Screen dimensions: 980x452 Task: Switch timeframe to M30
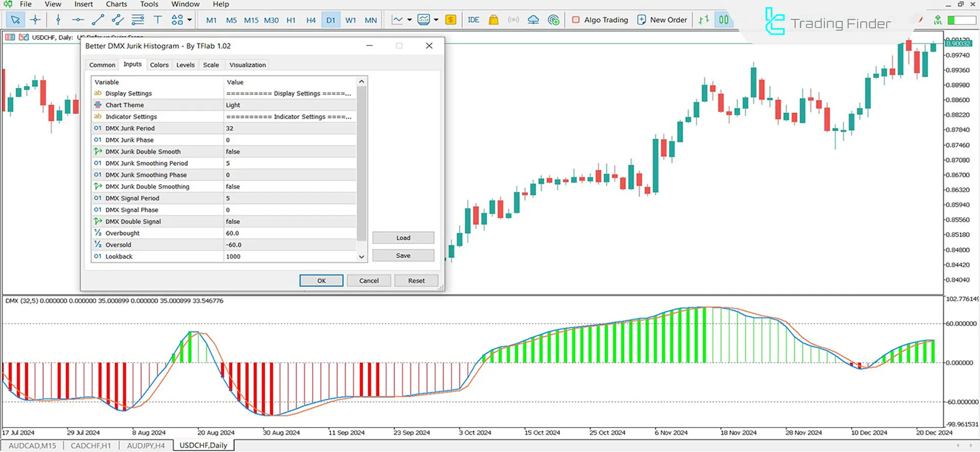272,20
